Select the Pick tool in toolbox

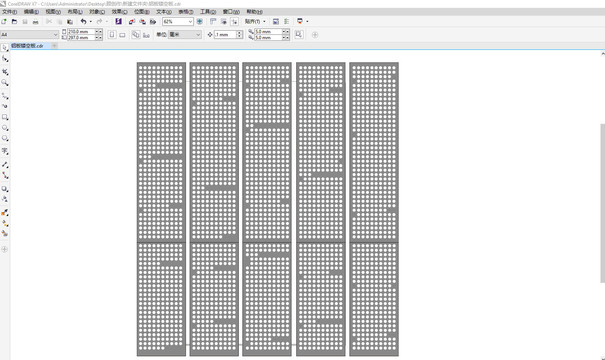coord(5,48)
